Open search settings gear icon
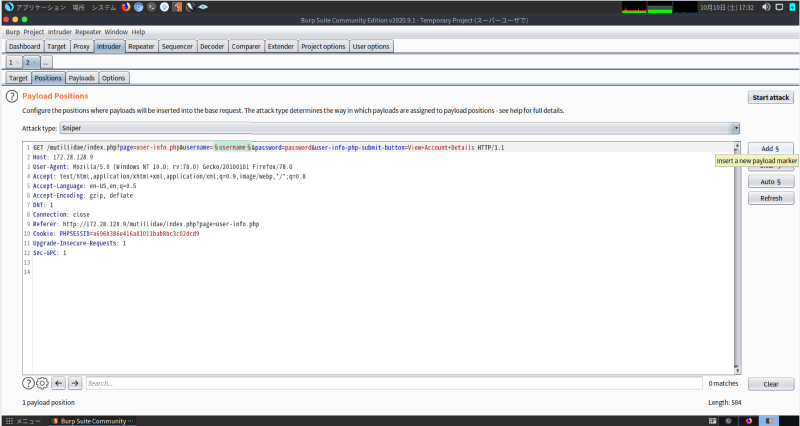Viewport: 800px width, 426px height. pyautogui.click(x=42, y=383)
